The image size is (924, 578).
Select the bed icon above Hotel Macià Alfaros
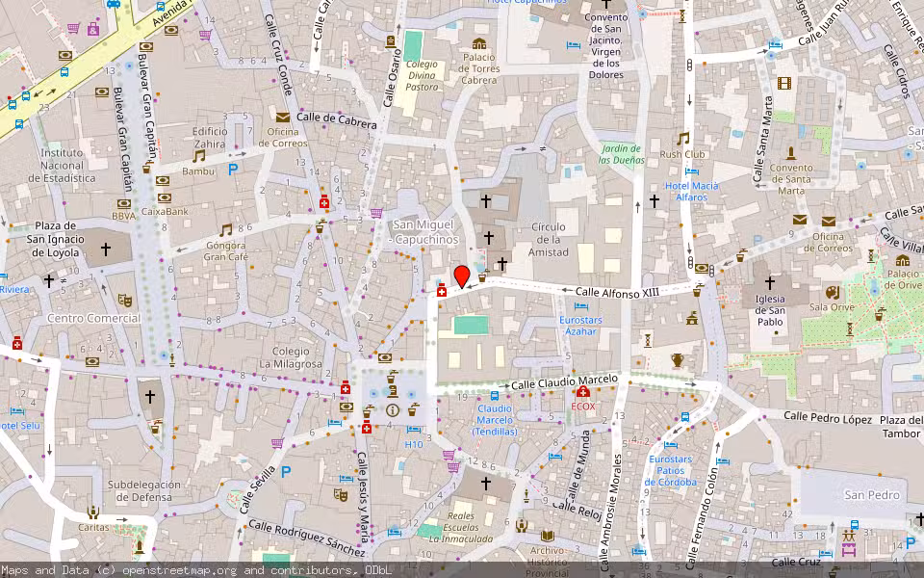coord(692,171)
